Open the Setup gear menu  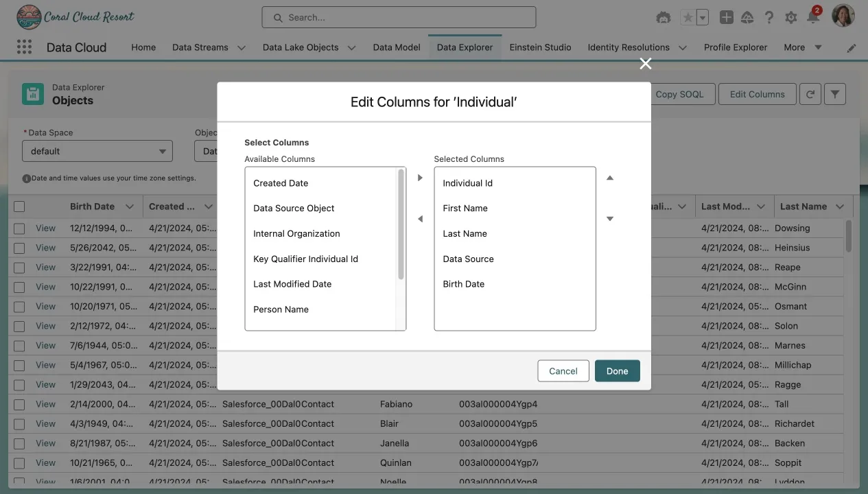coord(791,18)
